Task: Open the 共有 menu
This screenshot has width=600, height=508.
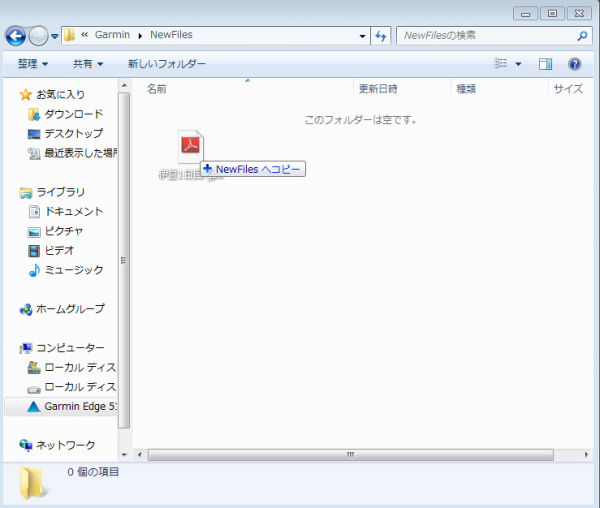Action: pyautogui.click(x=88, y=64)
